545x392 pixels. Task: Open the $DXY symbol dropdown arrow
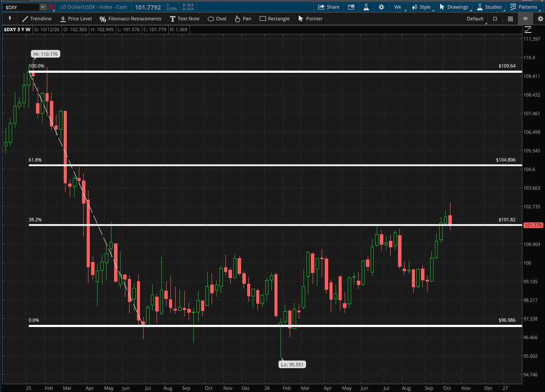tap(42, 7)
